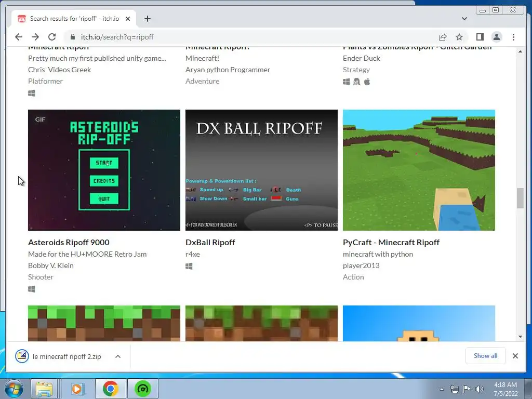Click the Action genre label

(353, 277)
